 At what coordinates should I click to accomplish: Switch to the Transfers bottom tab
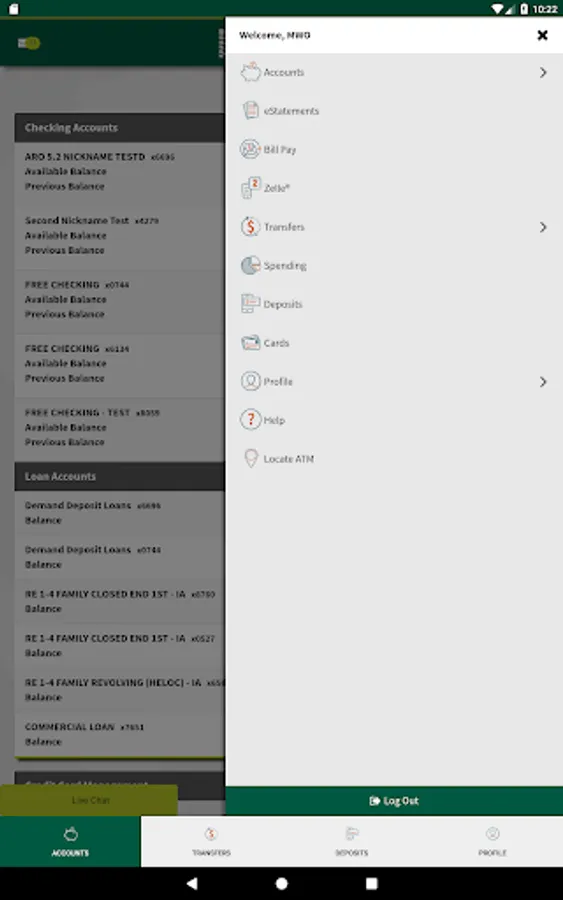(x=211, y=841)
